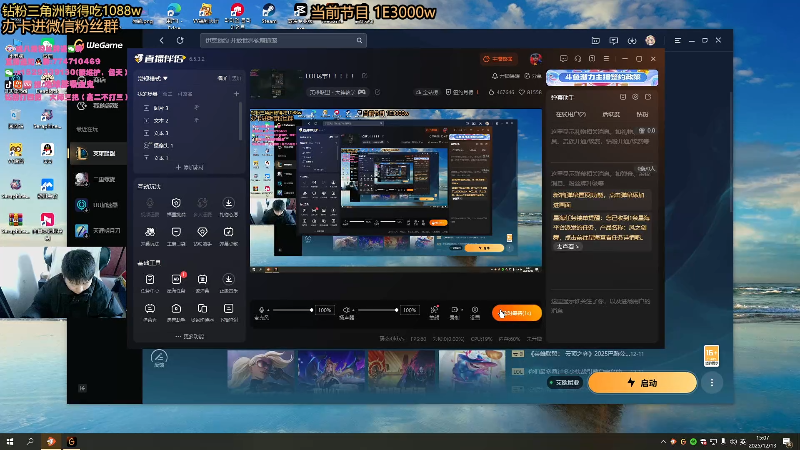This screenshot has height=450, width=800.
Task: Click the taskbar search magnifier icon
Action: [30, 441]
